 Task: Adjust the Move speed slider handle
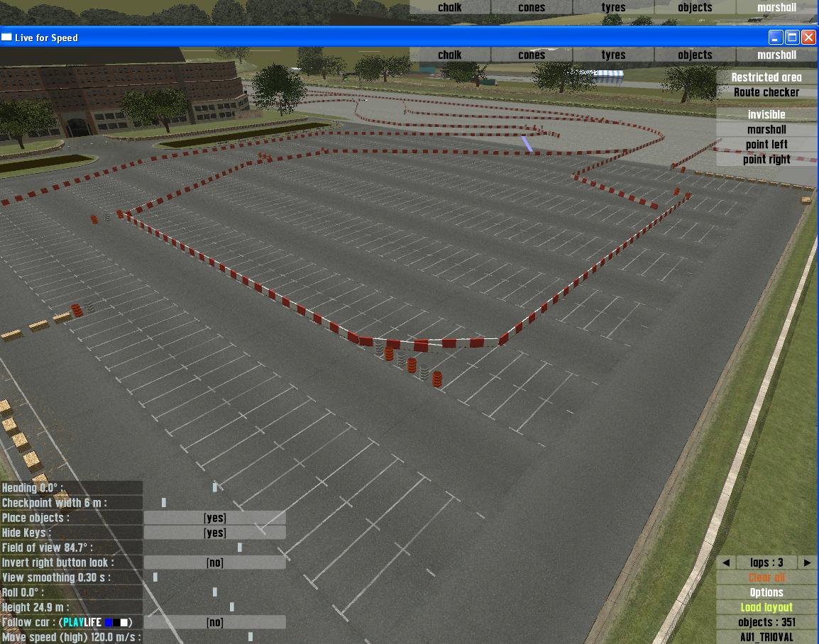tap(251, 637)
